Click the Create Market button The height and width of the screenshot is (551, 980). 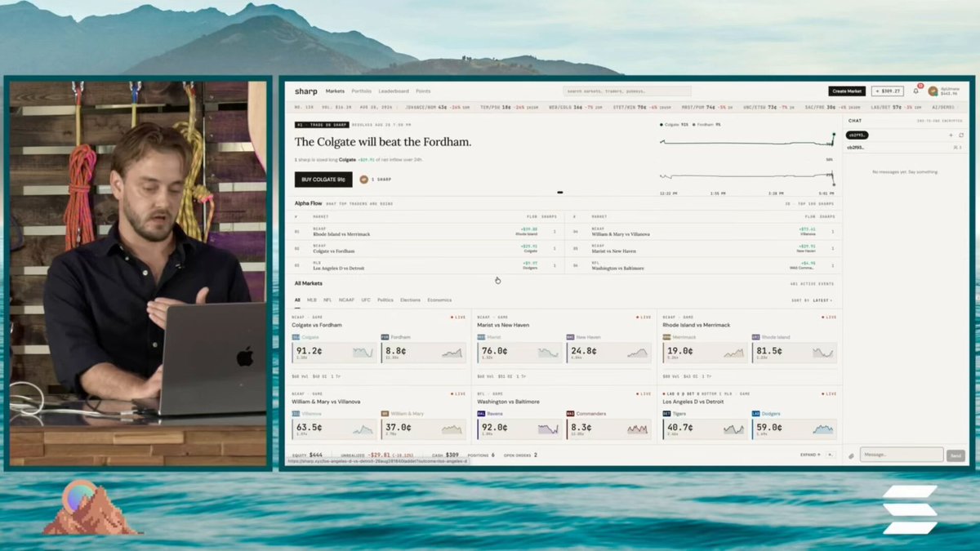click(847, 91)
